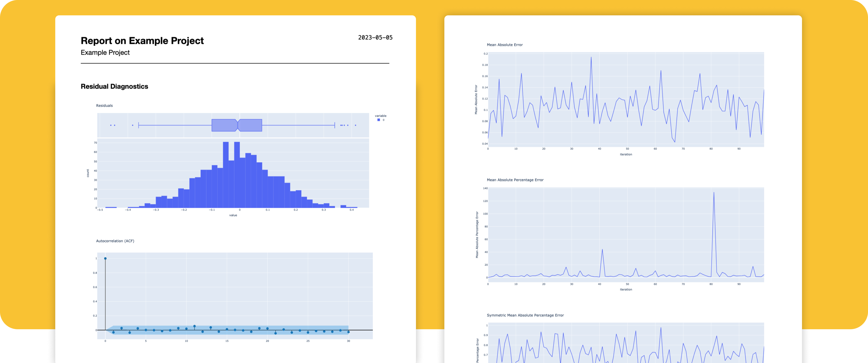This screenshot has width=868, height=363.
Task: Click the 'Report on Example Project' heading
Action: (x=142, y=40)
